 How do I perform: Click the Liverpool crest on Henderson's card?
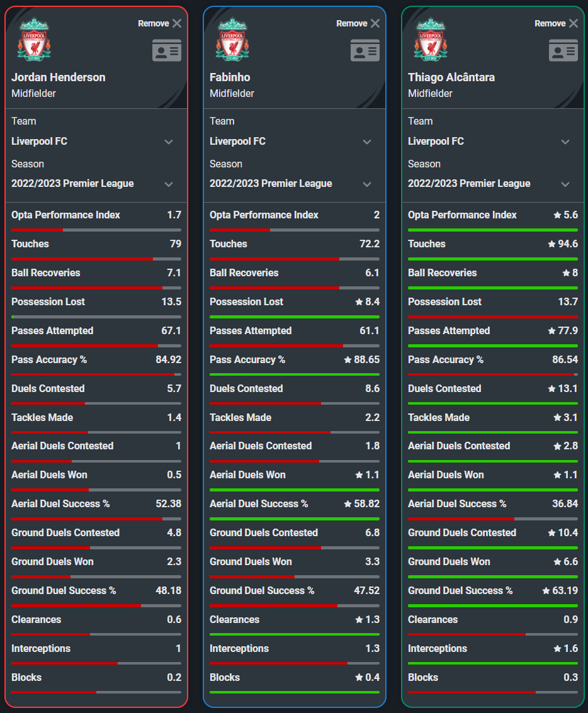(34, 39)
